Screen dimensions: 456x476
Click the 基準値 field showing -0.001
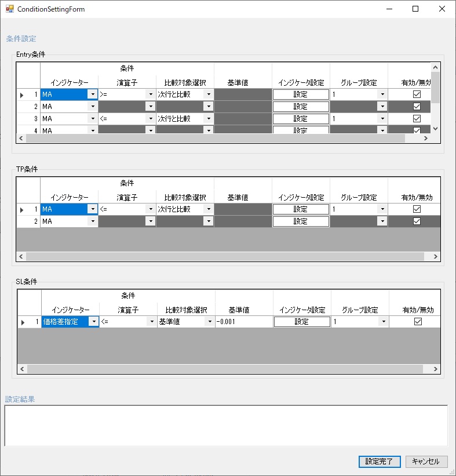243,322
